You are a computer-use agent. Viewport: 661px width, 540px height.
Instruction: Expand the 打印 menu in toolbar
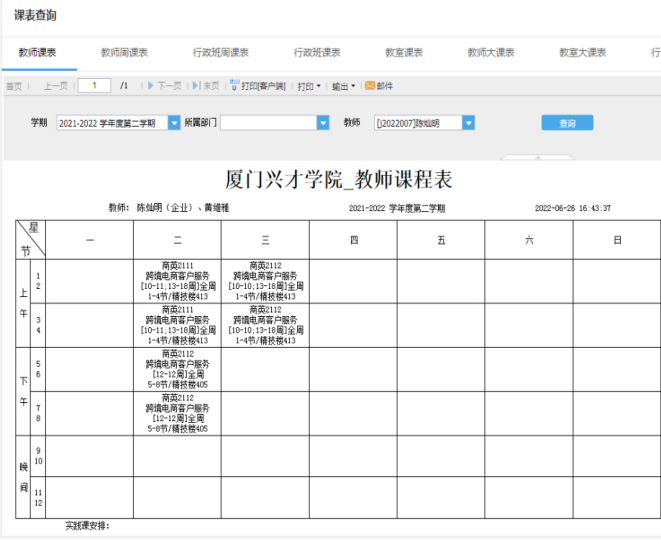[x=309, y=86]
